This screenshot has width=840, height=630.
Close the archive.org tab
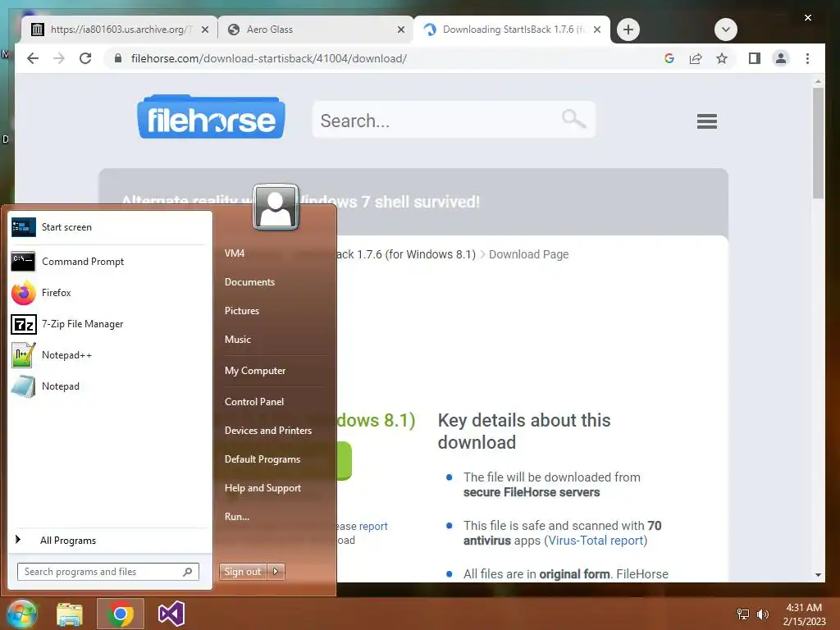pos(204,30)
